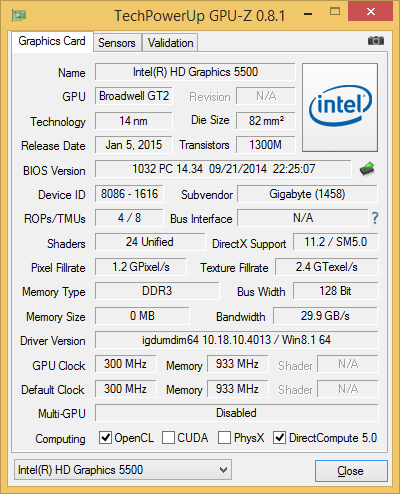Click the GPU-Z app icon in title bar
The image size is (400, 494).
19,15
